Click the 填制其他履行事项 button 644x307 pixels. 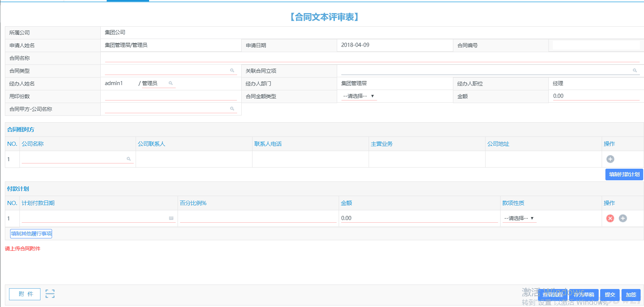click(31, 234)
